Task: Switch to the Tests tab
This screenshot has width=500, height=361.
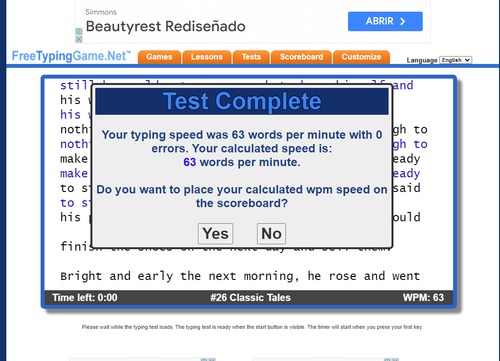Action: tap(251, 57)
